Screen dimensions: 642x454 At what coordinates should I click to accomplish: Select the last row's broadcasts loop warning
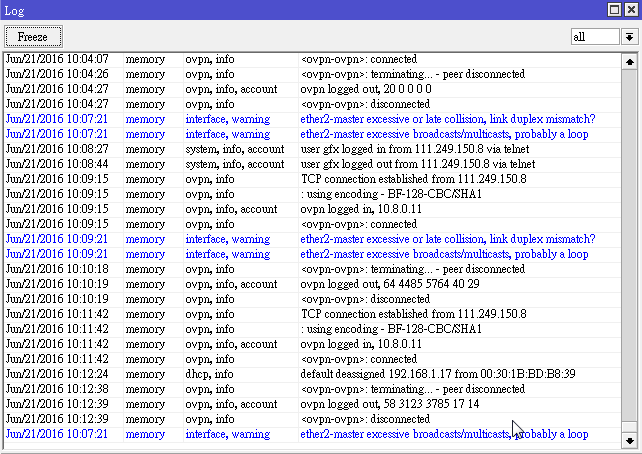(313, 434)
